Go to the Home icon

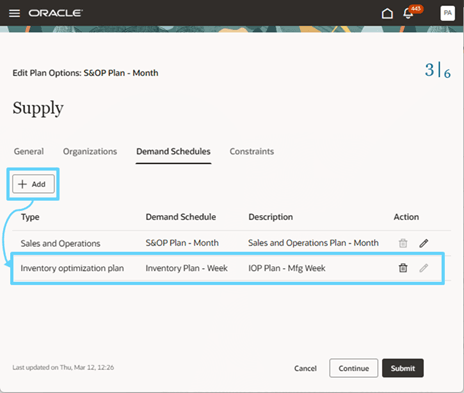tap(387, 13)
